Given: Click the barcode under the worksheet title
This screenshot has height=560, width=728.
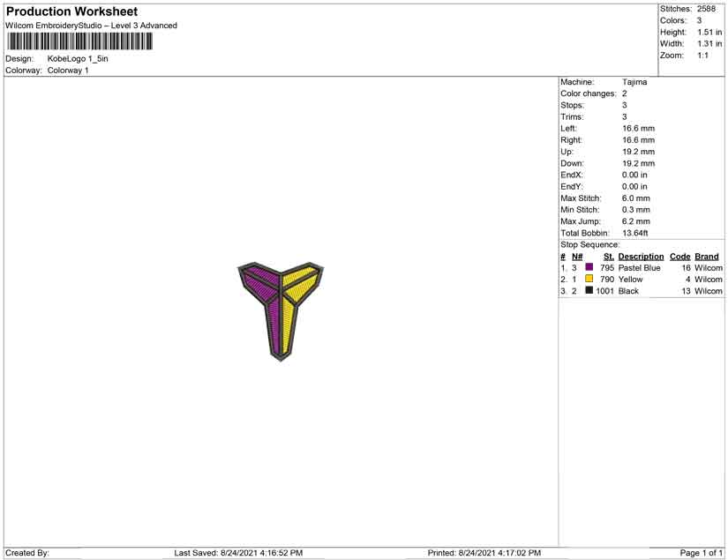Looking at the screenshot, I should point(79,41).
